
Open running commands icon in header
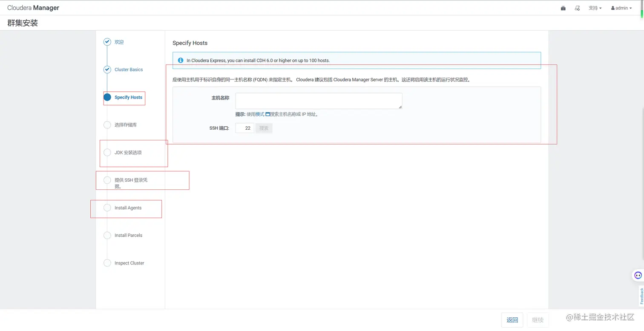click(578, 8)
